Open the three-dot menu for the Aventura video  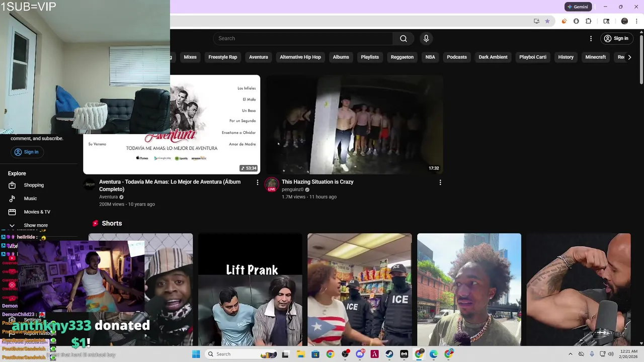pyautogui.click(x=257, y=183)
